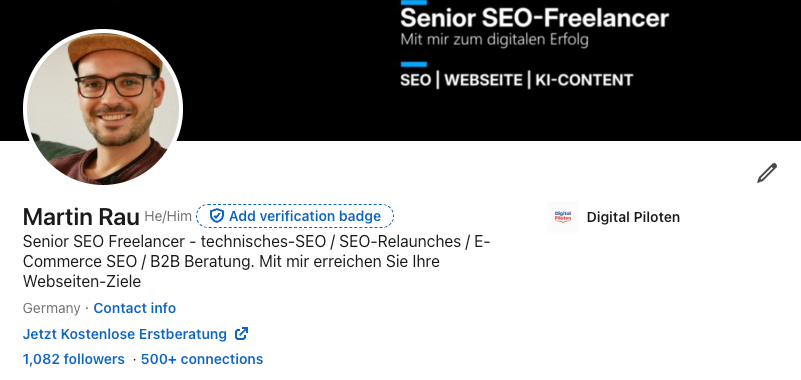Screen dimensions: 801x380
Task: Click the blue accent bar above SEO line
Action: click(414, 64)
